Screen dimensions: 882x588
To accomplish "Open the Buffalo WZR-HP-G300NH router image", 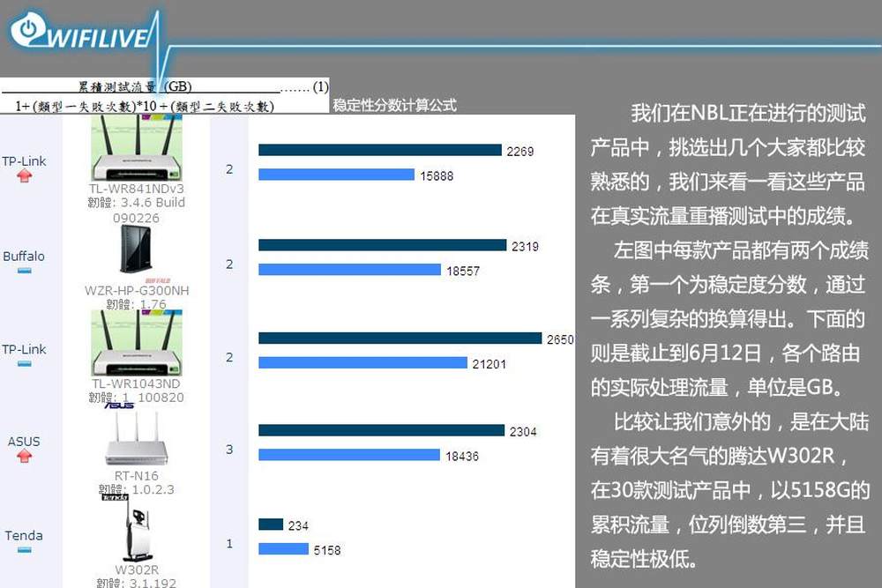I will 136,249.
